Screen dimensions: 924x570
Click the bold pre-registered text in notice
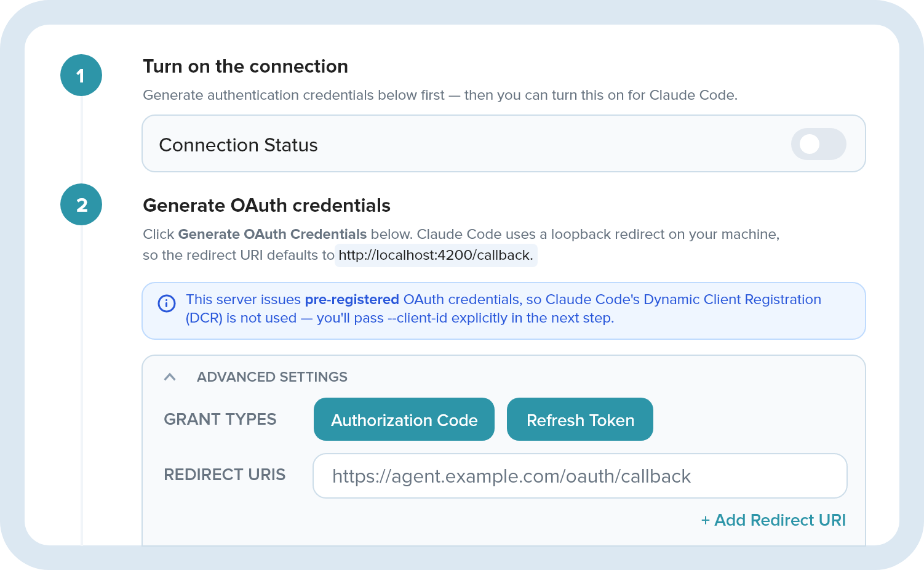[x=352, y=299]
